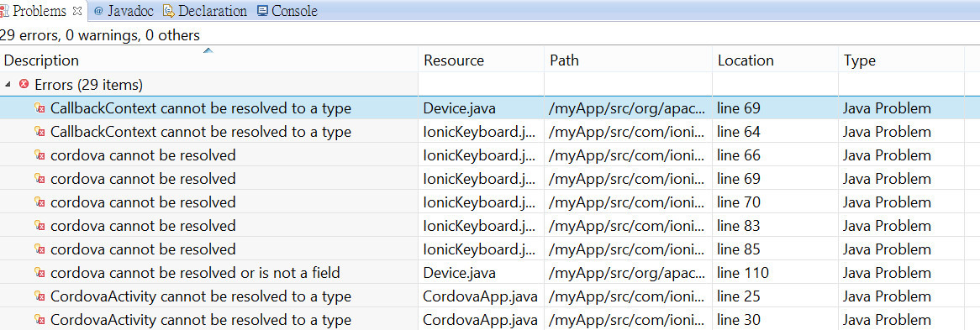Select 'cordova cannot be resolved or is not a field'

[490, 273]
